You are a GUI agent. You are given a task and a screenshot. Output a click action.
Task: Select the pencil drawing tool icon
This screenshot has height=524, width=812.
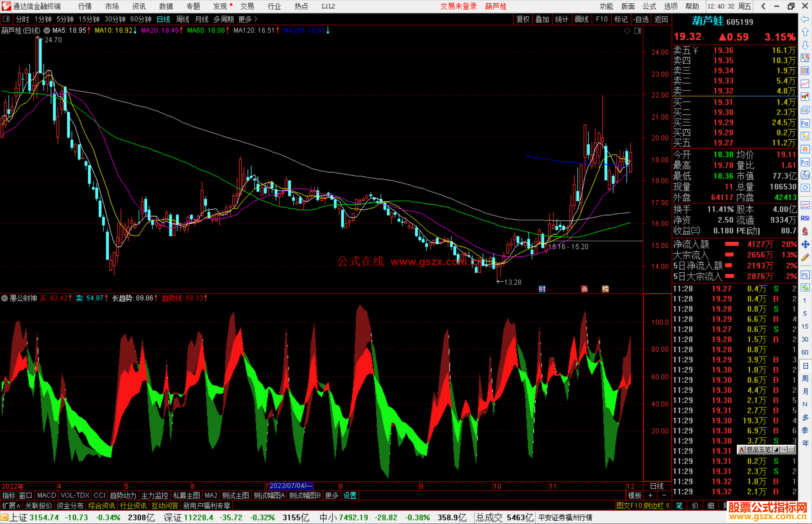tap(805, 258)
